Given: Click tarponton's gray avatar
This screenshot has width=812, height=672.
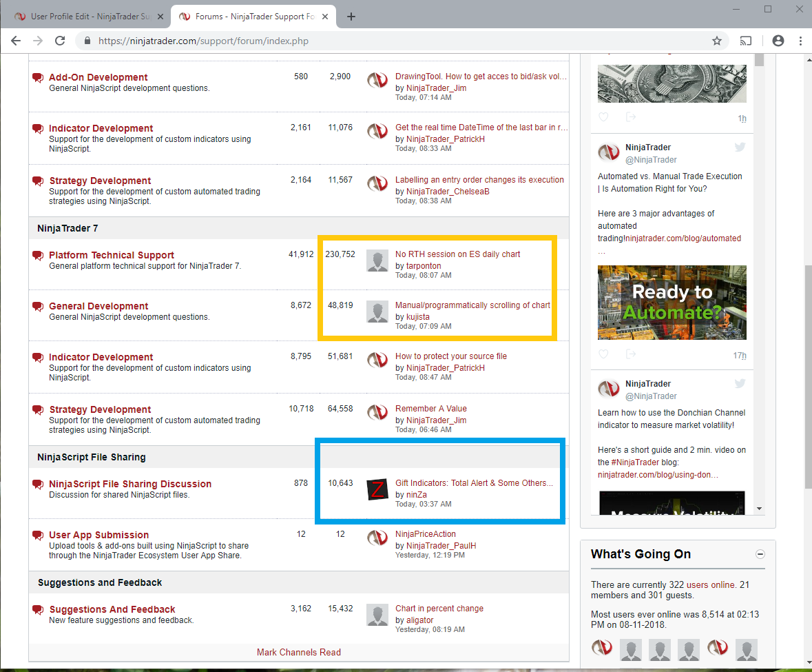Looking at the screenshot, I should click(x=377, y=261).
